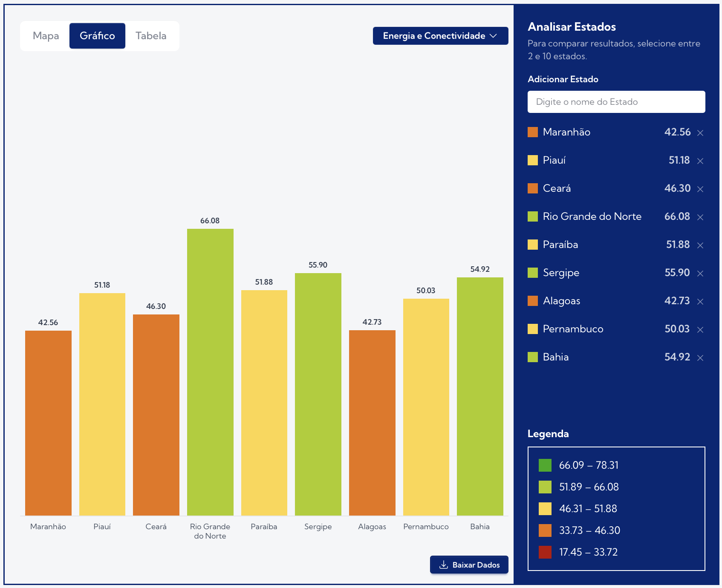Click the X beside Alagoas

tap(700, 302)
